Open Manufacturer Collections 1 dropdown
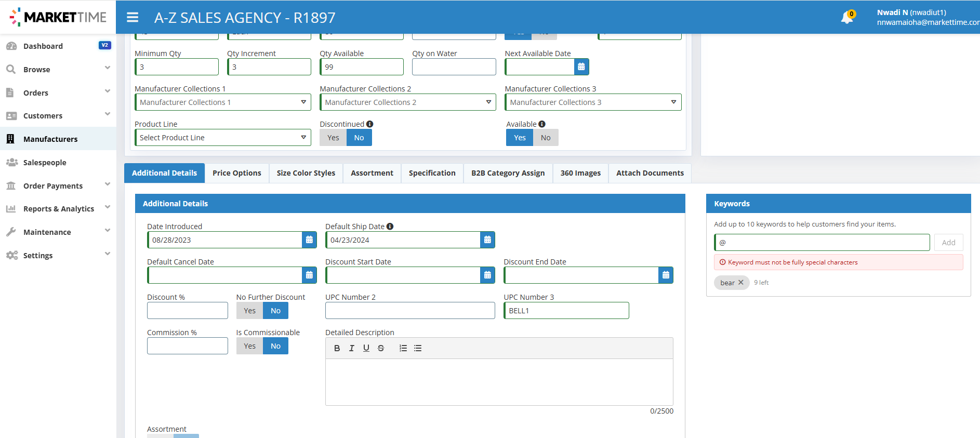 (223, 102)
